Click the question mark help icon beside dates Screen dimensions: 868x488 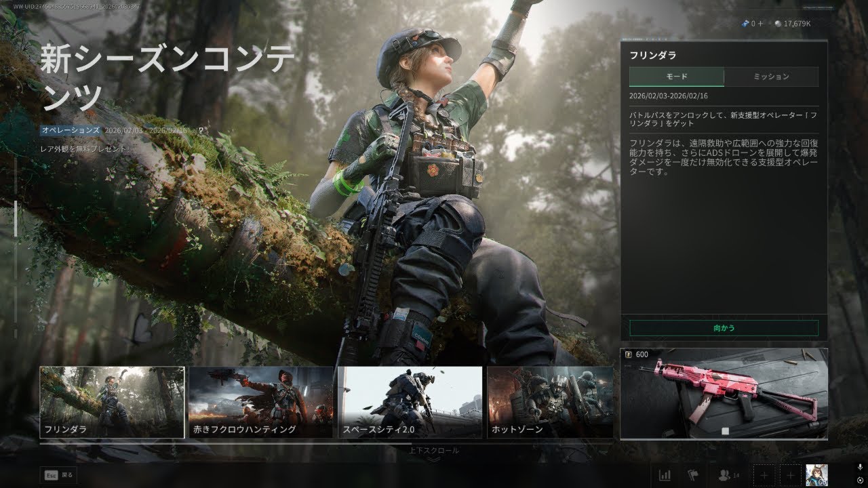click(x=201, y=130)
